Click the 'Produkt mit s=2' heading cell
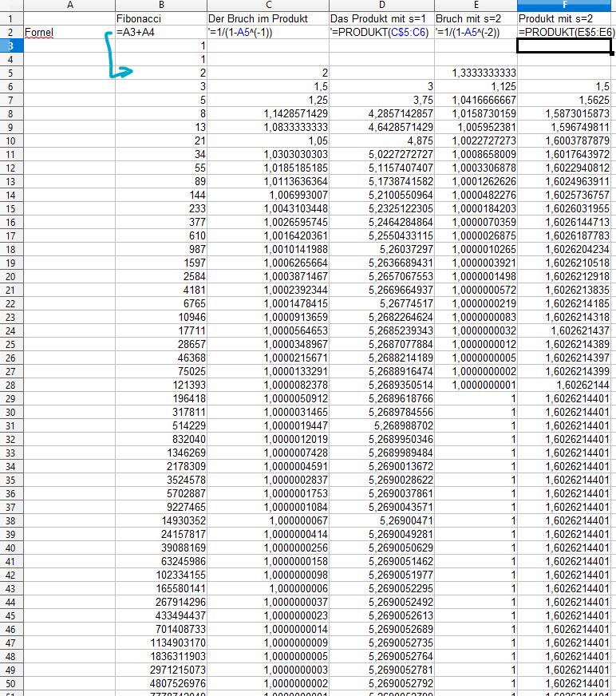Image resolution: width=616 pixels, height=696 pixels. click(566, 18)
